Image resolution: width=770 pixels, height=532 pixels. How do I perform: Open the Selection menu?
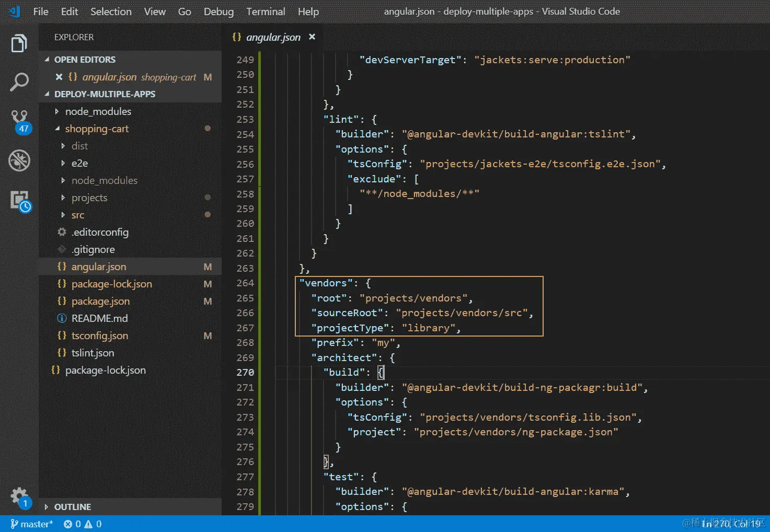click(111, 11)
